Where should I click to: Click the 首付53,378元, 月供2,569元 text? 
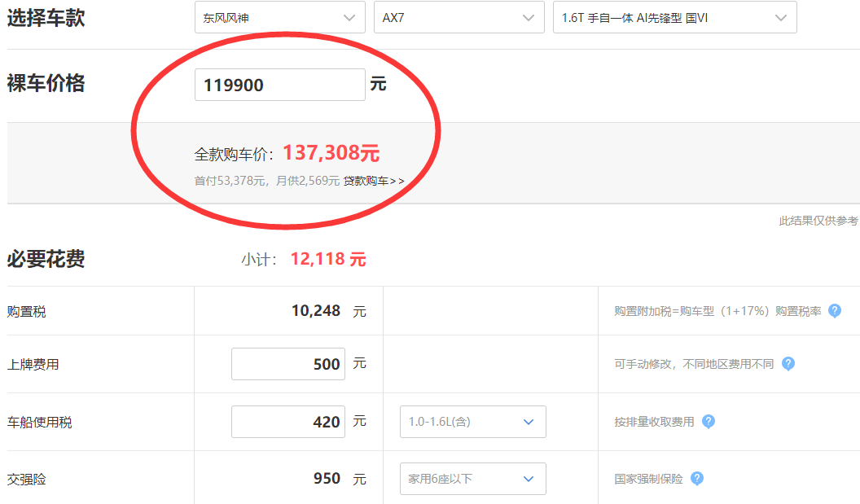(267, 181)
